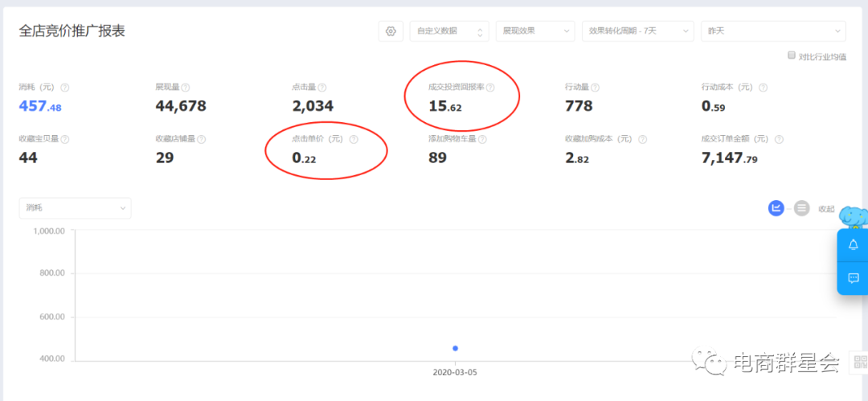Open the 昨天 date range dropdown
Image resolution: width=868 pixels, height=401 pixels.
click(773, 31)
